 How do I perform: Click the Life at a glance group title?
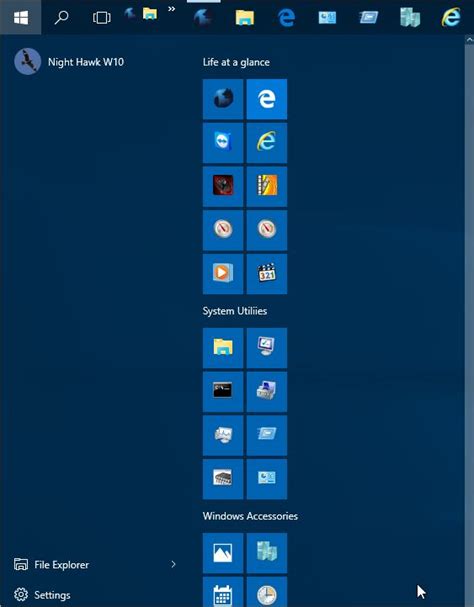236,62
